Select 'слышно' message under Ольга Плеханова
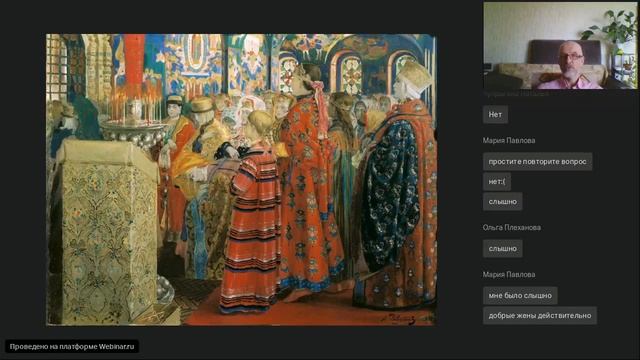This screenshot has width=640, height=360. tap(502, 249)
